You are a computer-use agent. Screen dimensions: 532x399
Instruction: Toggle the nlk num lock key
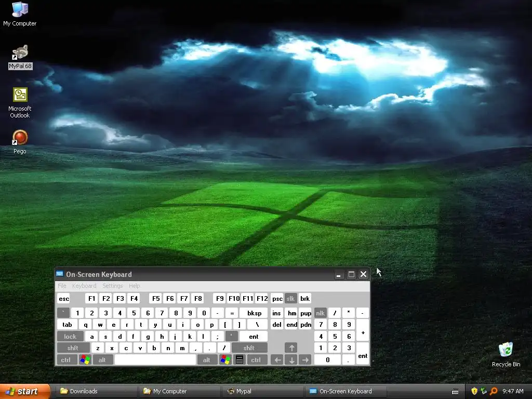pyautogui.click(x=320, y=313)
